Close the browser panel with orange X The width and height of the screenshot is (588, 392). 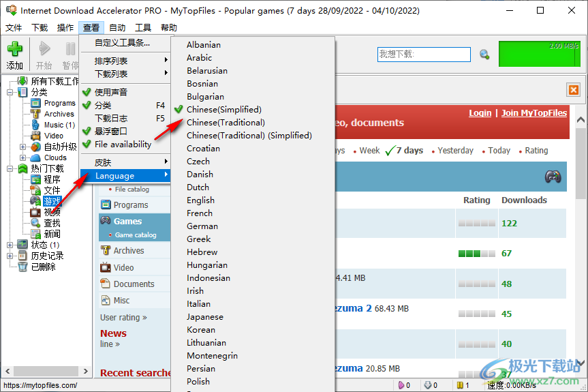tap(574, 90)
